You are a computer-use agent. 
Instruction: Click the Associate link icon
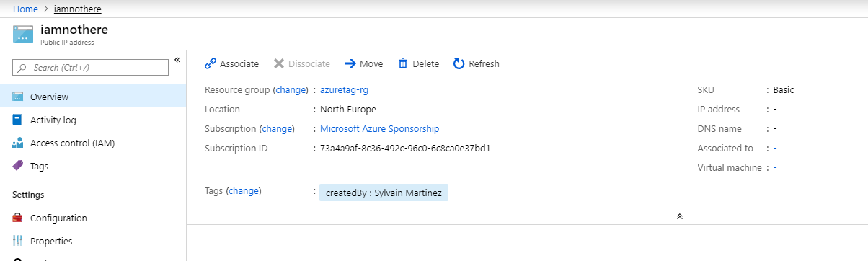[211, 63]
